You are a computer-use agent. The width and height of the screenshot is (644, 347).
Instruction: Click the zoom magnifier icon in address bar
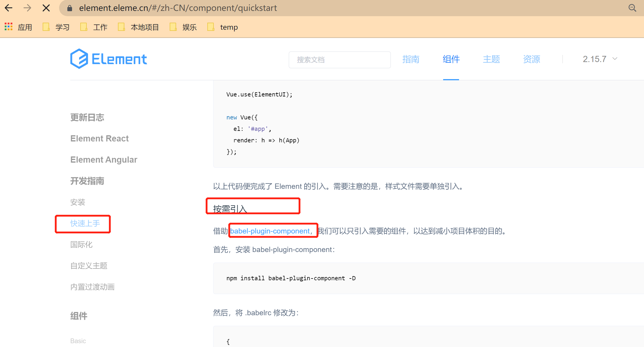click(x=632, y=8)
